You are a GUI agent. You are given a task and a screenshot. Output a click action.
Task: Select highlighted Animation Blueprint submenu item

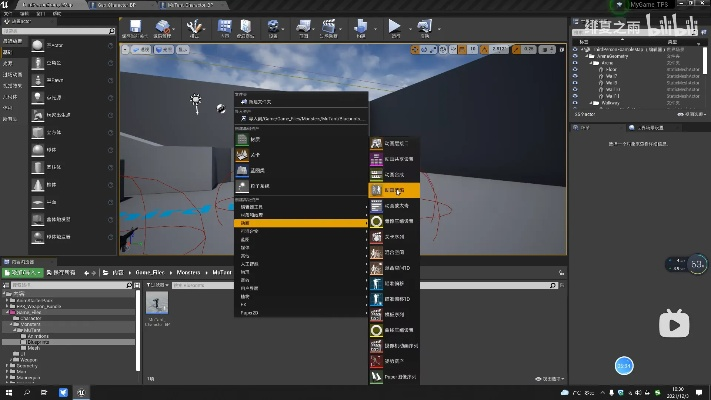pos(394,190)
